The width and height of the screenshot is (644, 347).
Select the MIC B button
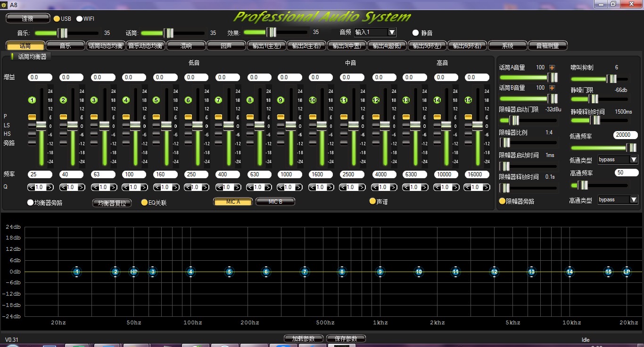click(x=275, y=202)
